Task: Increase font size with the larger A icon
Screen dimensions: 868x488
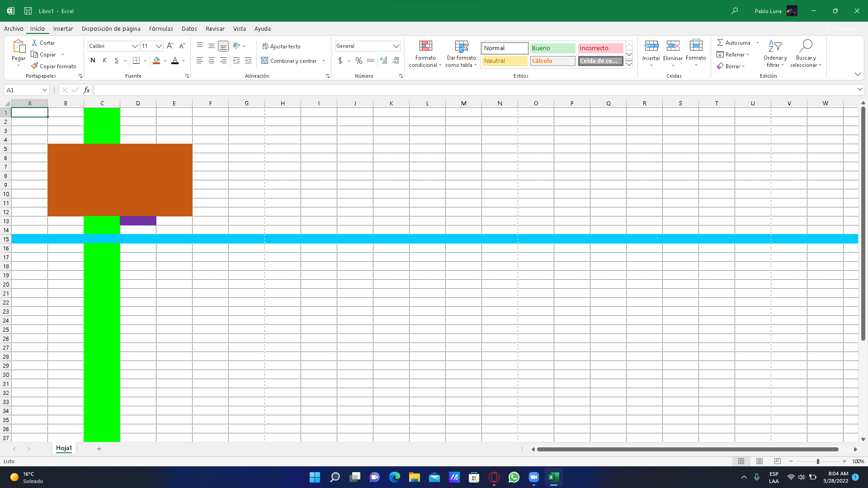Action: pos(170,46)
